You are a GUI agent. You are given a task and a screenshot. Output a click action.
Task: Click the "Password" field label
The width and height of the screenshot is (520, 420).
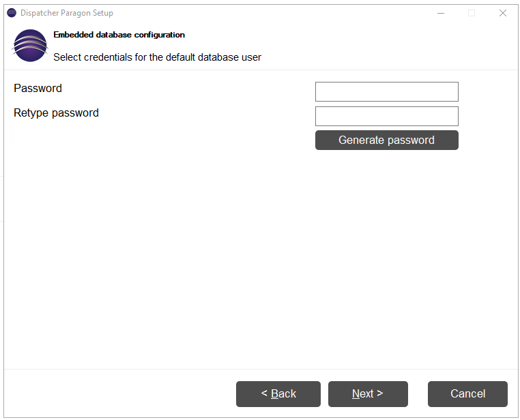pos(38,89)
